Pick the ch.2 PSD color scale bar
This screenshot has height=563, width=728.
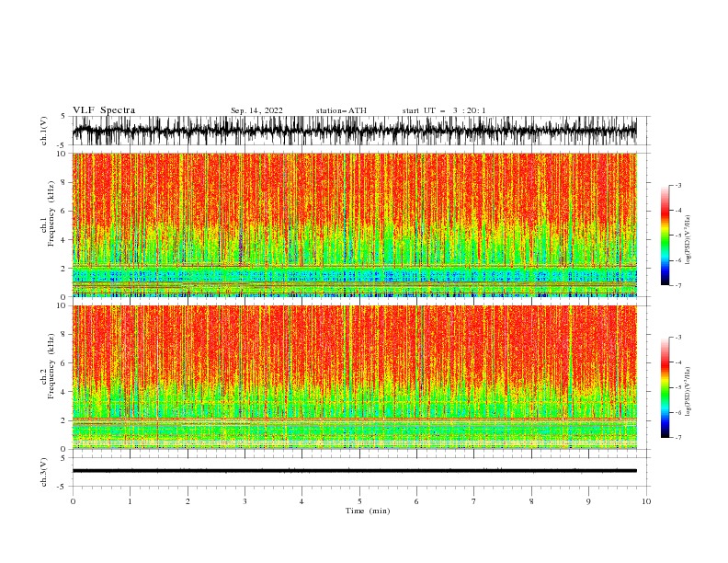pyautogui.click(x=665, y=387)
